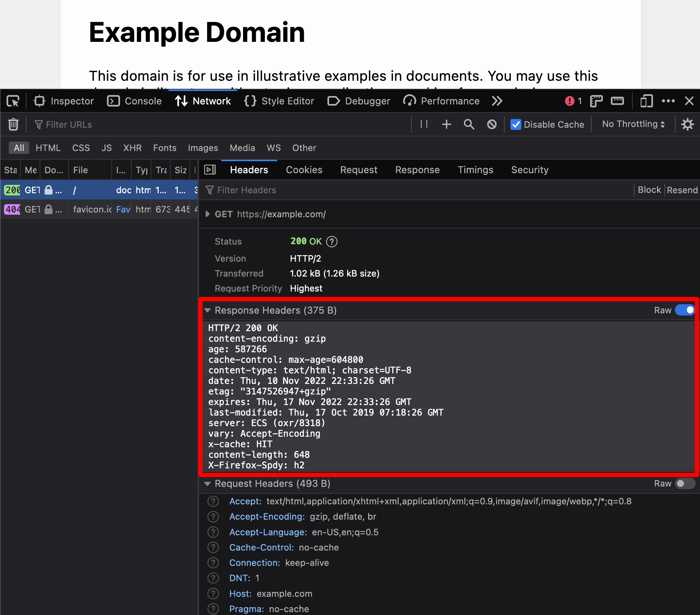This screenshot has height=615, width=700.
Task: Open network settings gear icon
Action: click(x=687, y=124)
